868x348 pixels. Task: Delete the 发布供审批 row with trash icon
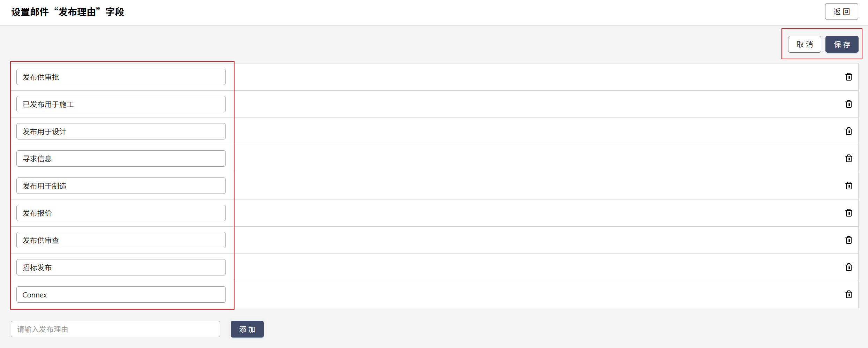(848, 77)
